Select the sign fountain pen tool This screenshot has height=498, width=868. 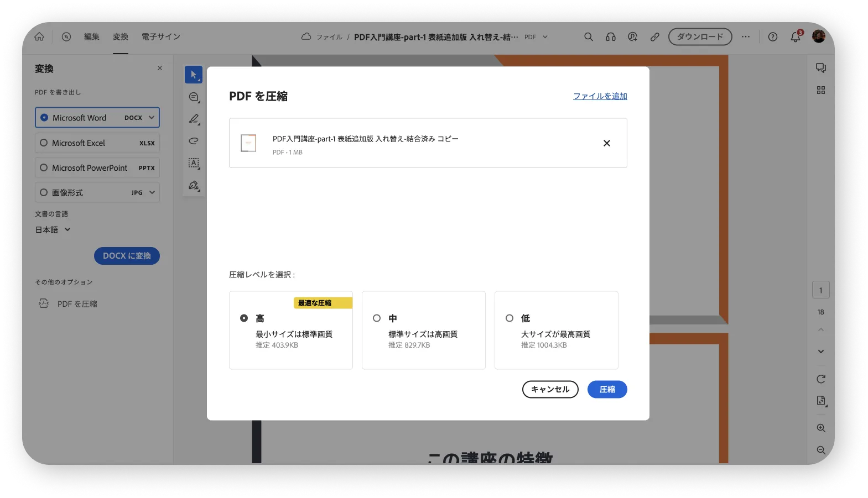(x=194, y=185)
